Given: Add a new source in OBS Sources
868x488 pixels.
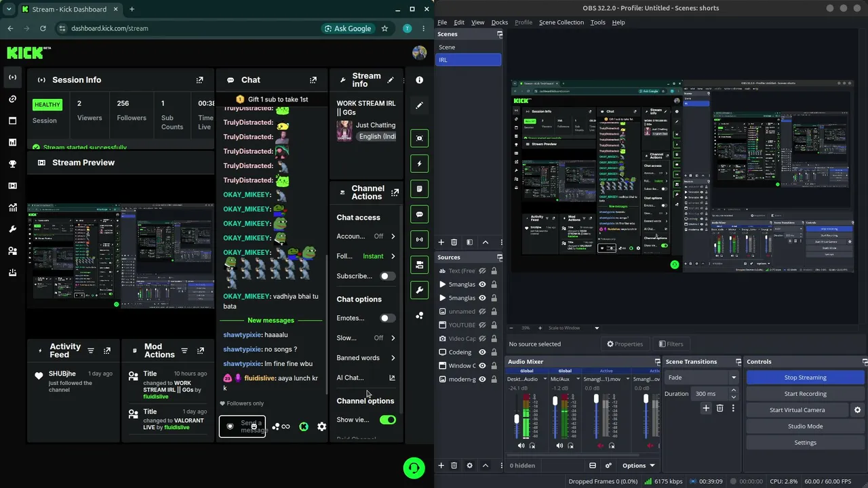Looking at the screenshot, I should tap(441, 466).
